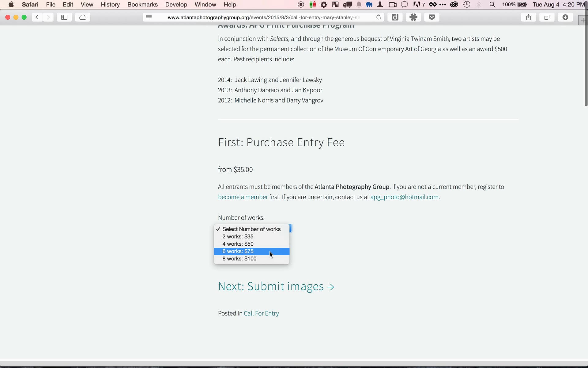The image size is (588, 368).
Task: Open iCloud Tabs button
Action: [83, 17]
